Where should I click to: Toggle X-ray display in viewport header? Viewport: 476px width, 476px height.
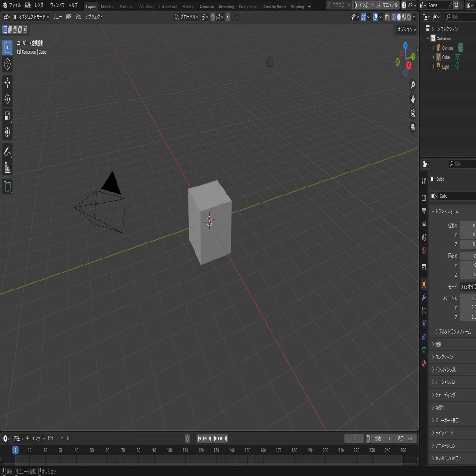387,17
